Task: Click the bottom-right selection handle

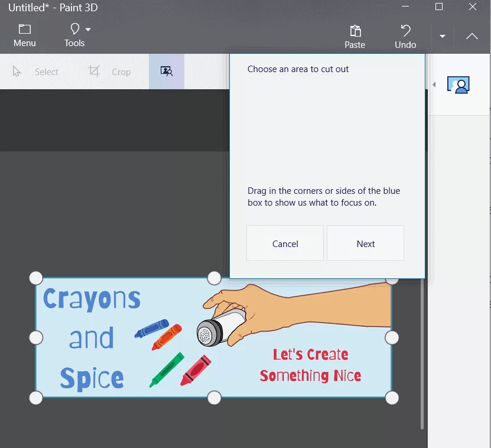Action: [392, 398]
